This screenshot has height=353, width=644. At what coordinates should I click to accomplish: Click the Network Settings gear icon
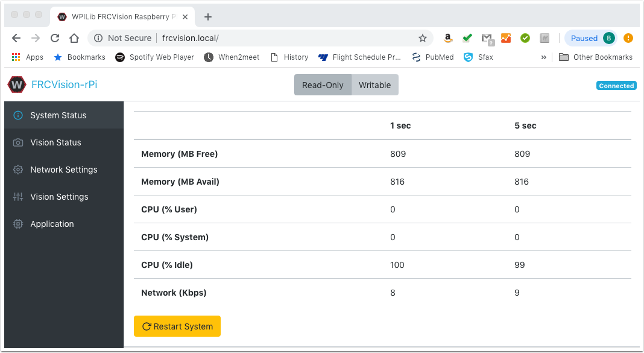(18, 170)
